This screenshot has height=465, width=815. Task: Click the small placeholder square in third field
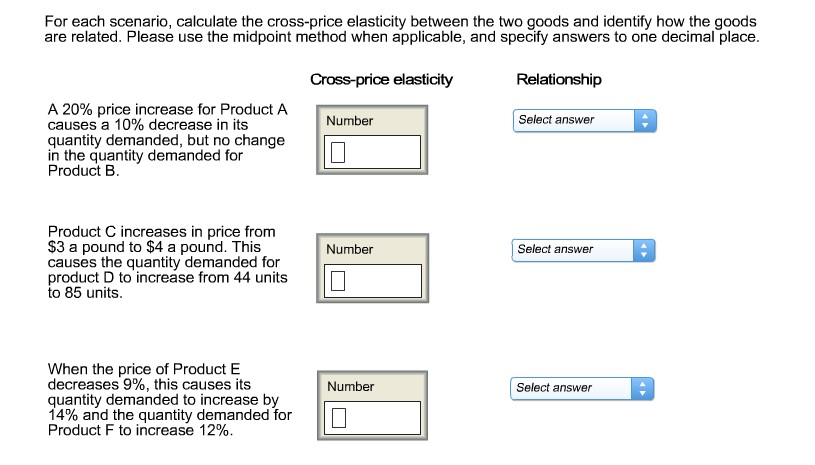[x=339, y=418]
